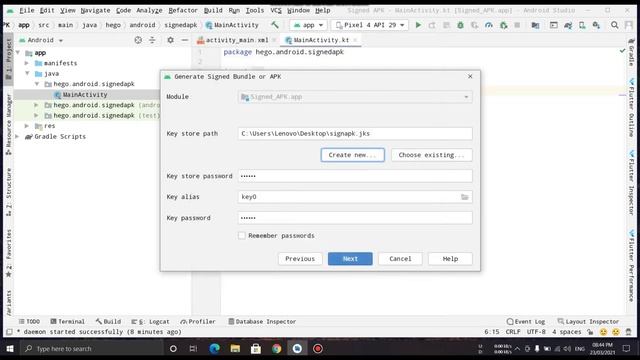Open the Tools menu
This screenshot has width=640, height=360.
pos(255,10)
